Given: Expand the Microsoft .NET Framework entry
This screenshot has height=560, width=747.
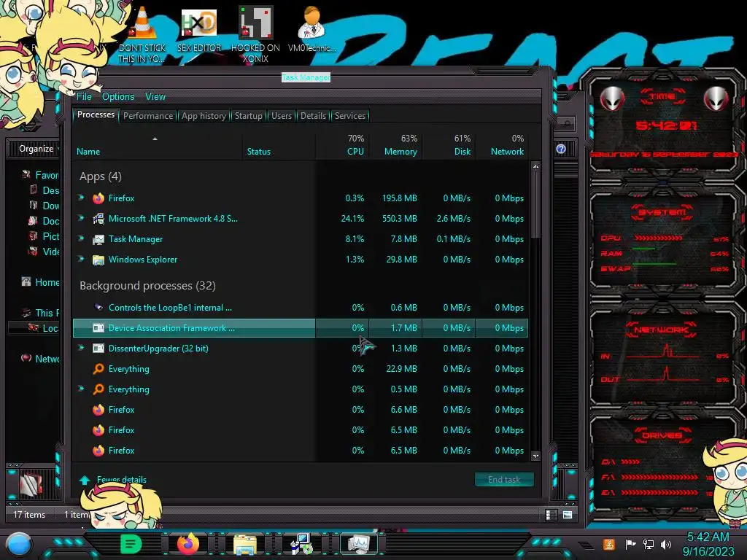Looking at the screenshot, I should coord(82,218).
